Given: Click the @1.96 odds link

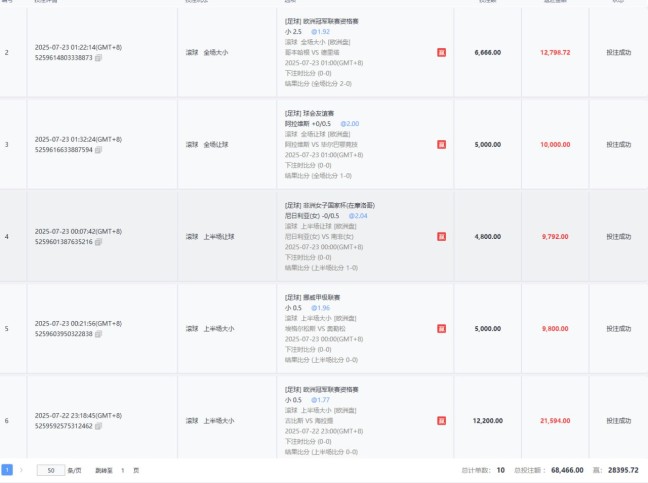Looking at the screenshot, I should tap(317, 308).
